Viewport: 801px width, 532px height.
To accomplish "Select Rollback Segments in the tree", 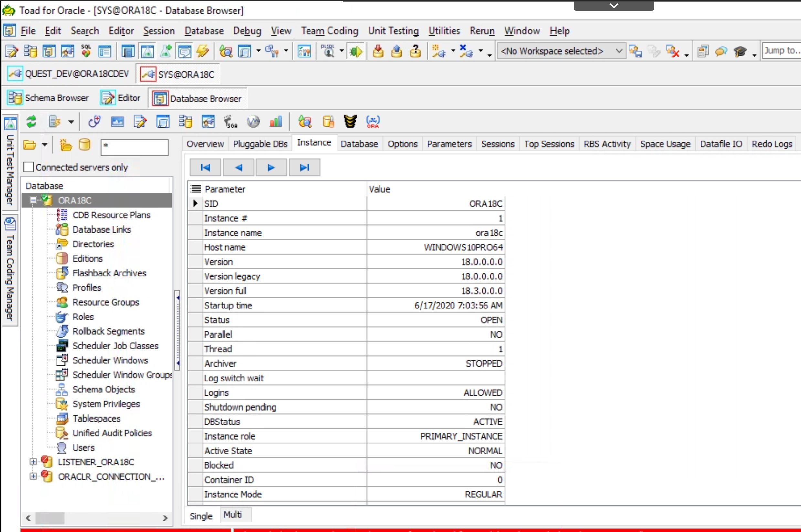I will pos(109,331).
